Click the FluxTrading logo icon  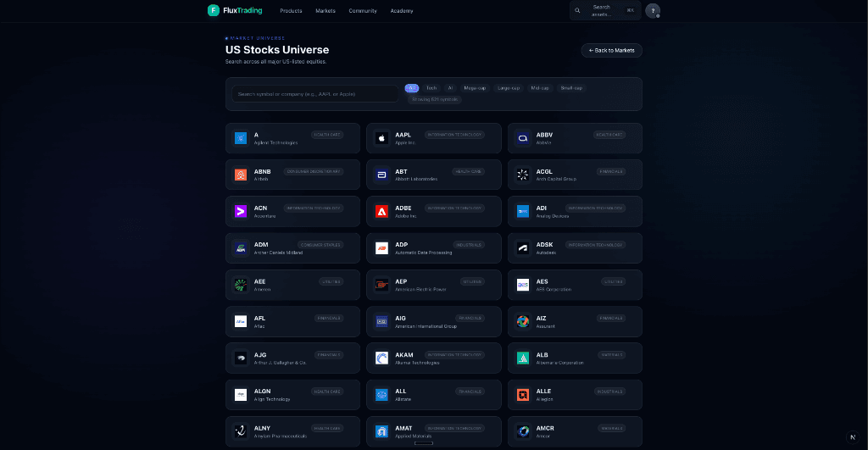pyautogui.click(x=214, y=10)
